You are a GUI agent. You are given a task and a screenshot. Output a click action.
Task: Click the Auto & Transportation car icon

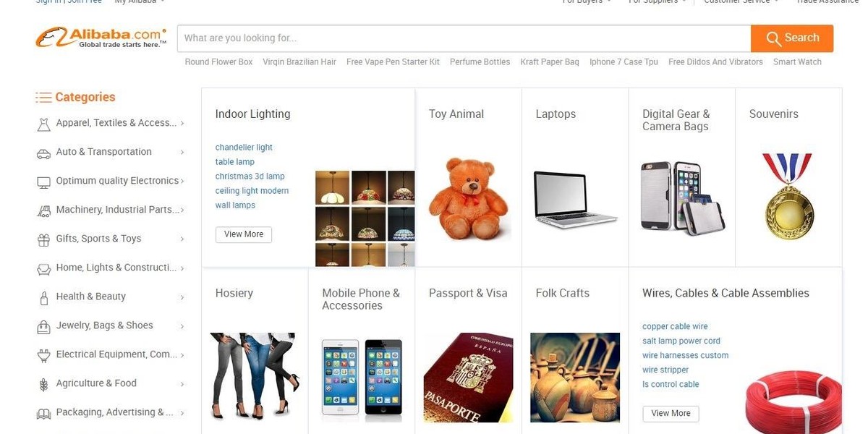(x=43, y=153)
